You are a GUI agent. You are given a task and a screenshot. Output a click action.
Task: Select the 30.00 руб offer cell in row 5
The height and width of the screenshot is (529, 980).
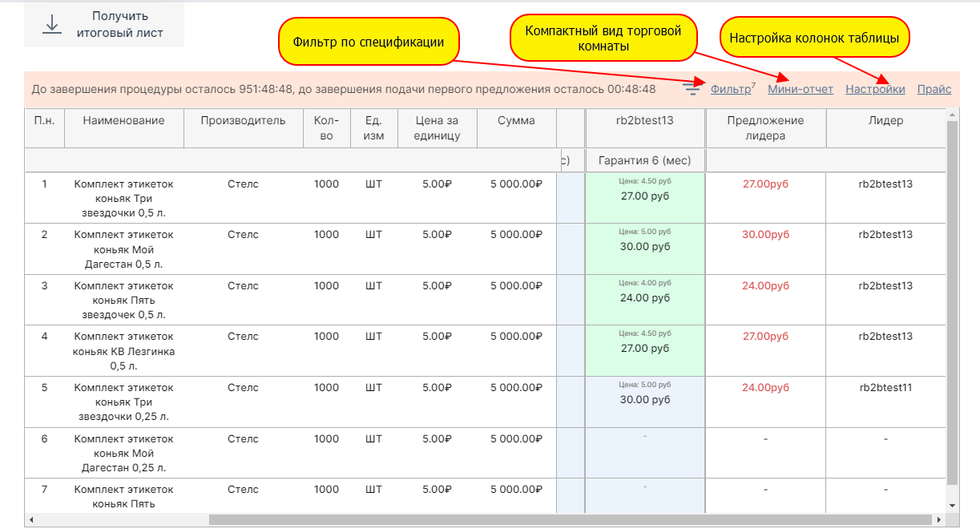645,399
